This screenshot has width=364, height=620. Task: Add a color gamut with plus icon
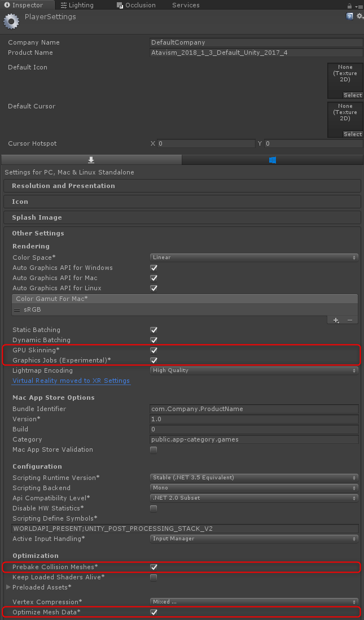coord(336,320)
